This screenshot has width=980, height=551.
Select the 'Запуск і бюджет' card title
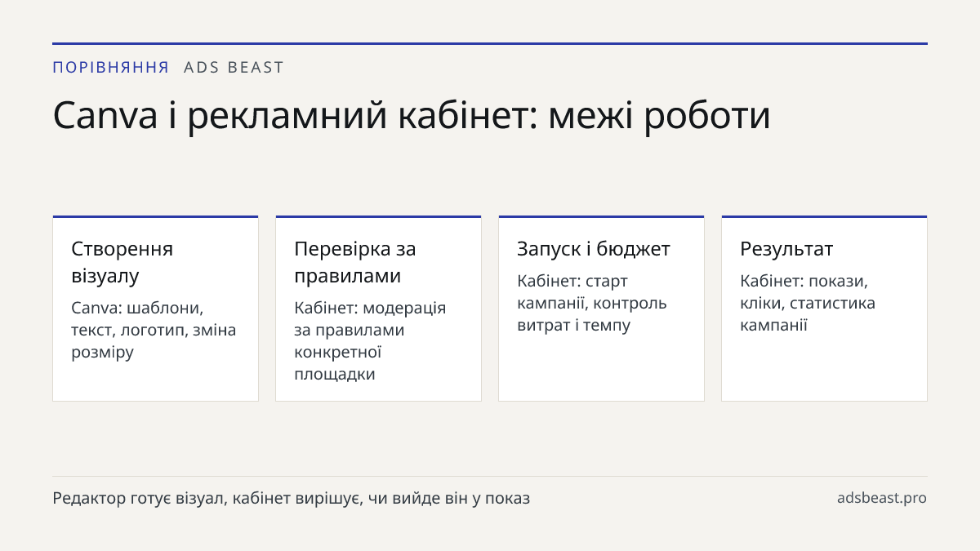594,249
